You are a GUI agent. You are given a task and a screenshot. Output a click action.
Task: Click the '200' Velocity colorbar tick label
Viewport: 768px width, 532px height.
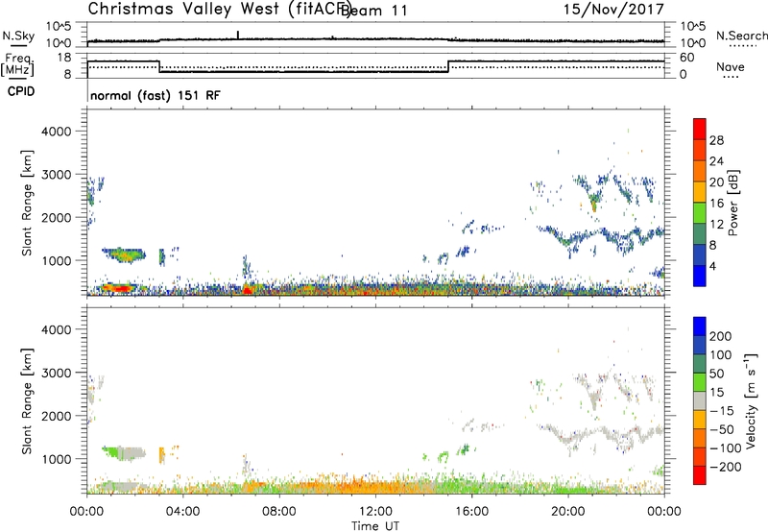click(x=721, y=336)
